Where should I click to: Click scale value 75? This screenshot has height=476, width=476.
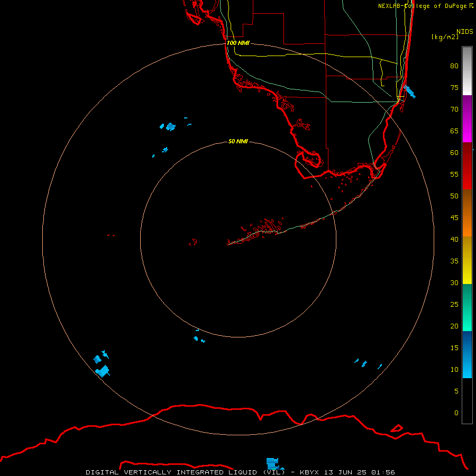pyautogui.click(x=454, y=87)
